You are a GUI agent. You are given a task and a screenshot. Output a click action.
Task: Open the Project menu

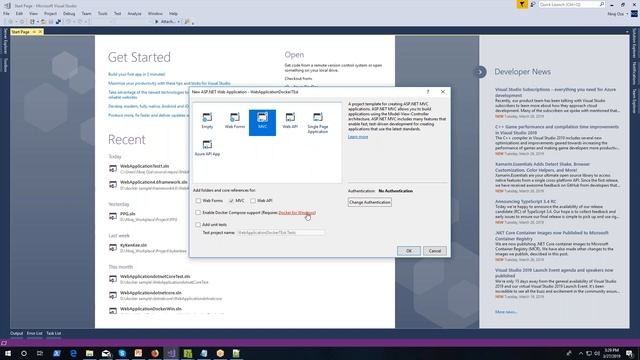pyautogui.click(x=51, y=13)
